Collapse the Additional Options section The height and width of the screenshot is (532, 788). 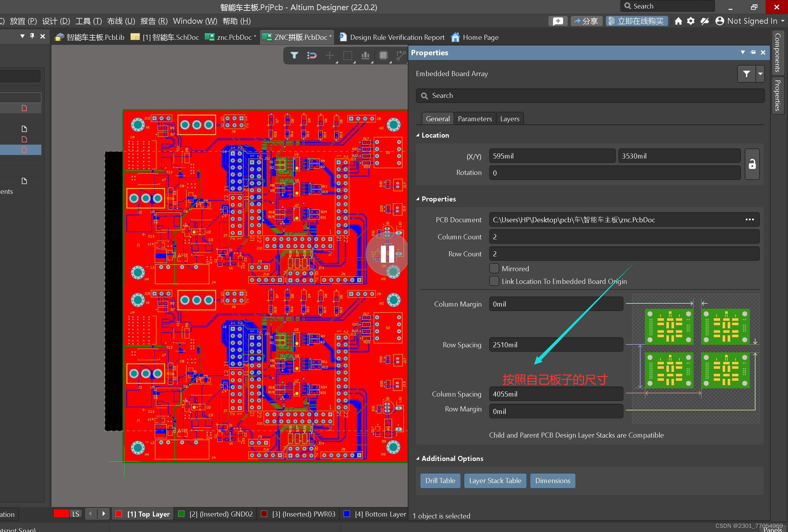(x=418, y=458)
